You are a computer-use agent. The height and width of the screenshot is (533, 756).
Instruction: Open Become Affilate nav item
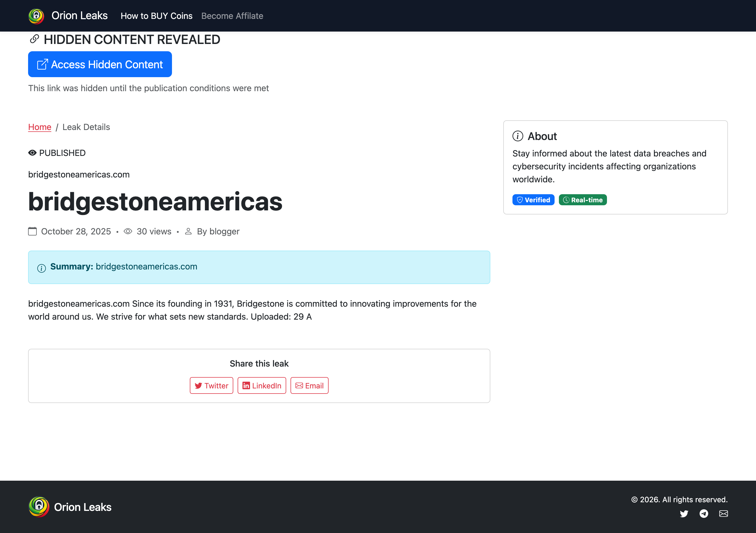[232, 16]
